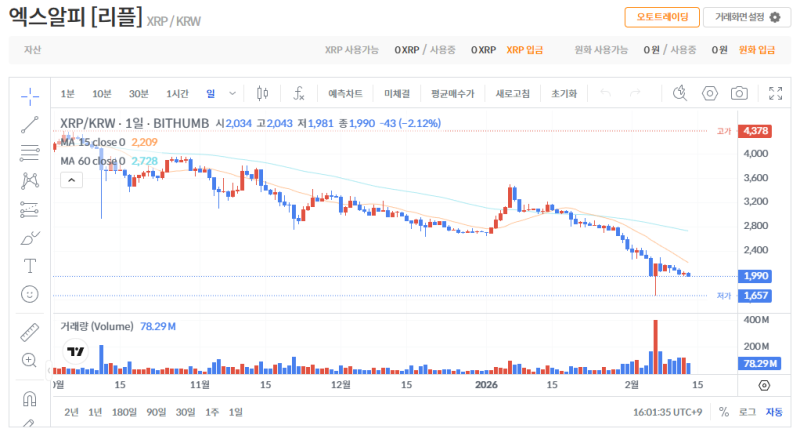Image resolution: width=800 pixels, height=436 pixels.
Task: Select the brush drawing tool
Action: [30, 238]
